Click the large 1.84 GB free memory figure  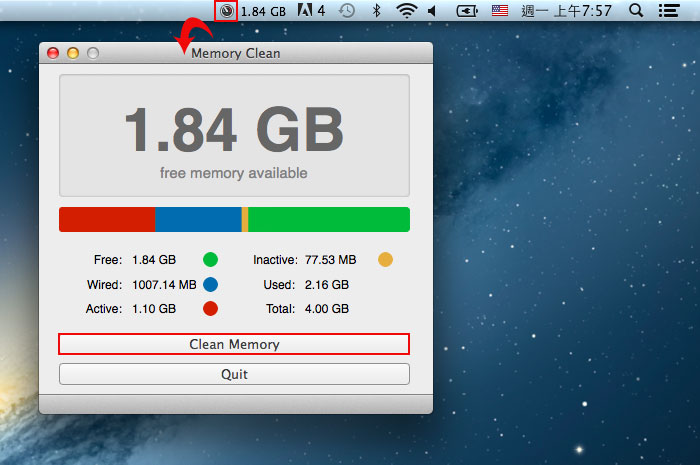pyautogui.click(x=234, y=129)
